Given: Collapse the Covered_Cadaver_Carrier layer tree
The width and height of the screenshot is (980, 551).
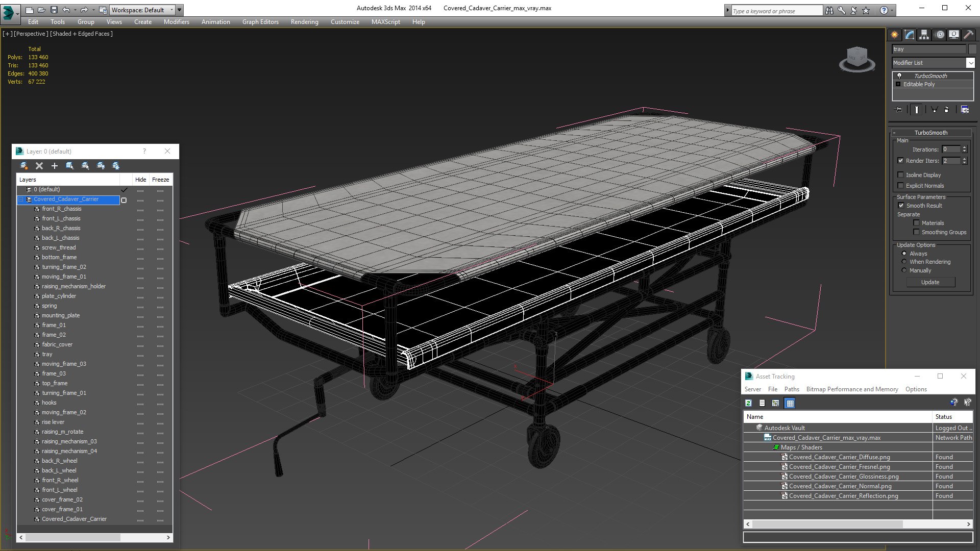Looking at the screenshot, I should (21, 199).
